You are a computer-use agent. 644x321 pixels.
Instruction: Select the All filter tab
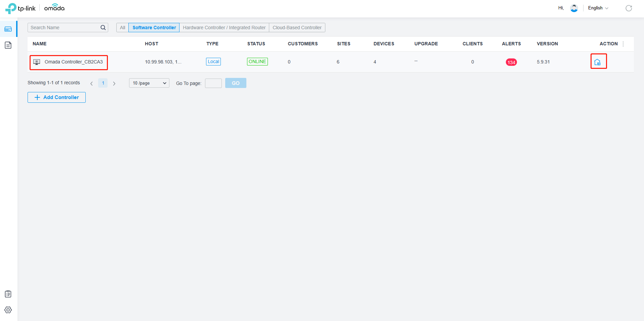tap(122, 28)
